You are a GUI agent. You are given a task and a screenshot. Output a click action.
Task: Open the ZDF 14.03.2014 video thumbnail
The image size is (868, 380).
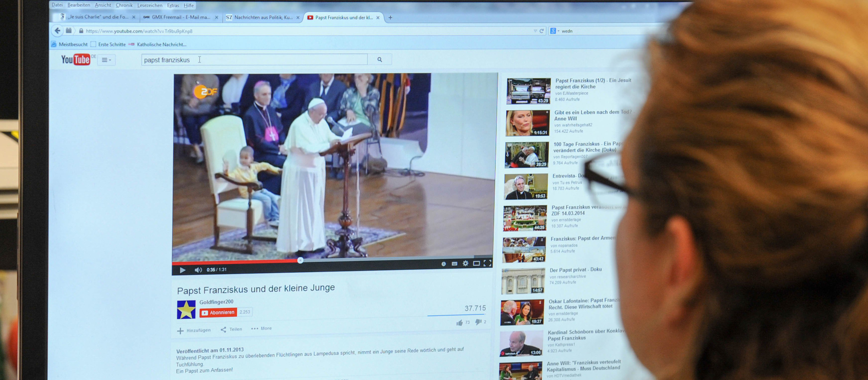[x=524, y=218]
